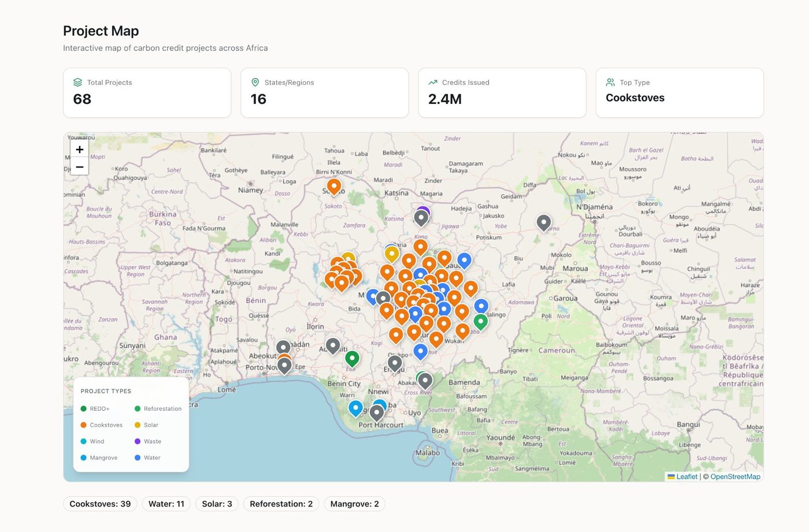Screen dimensions: 809x532
Task: Click the 'Yaoundé' city label on map
Action: pos(500,438)
